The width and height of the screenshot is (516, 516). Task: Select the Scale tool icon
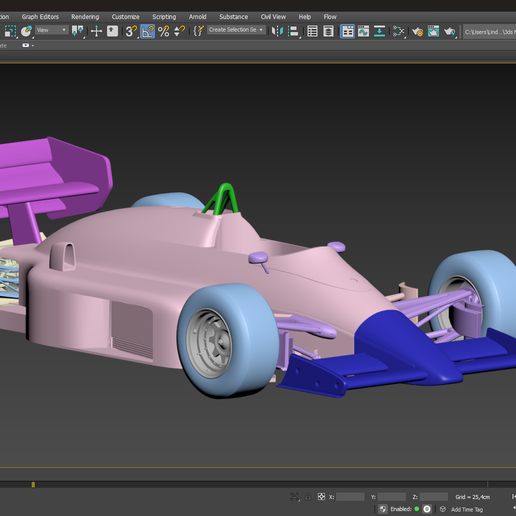click(10, 31)
